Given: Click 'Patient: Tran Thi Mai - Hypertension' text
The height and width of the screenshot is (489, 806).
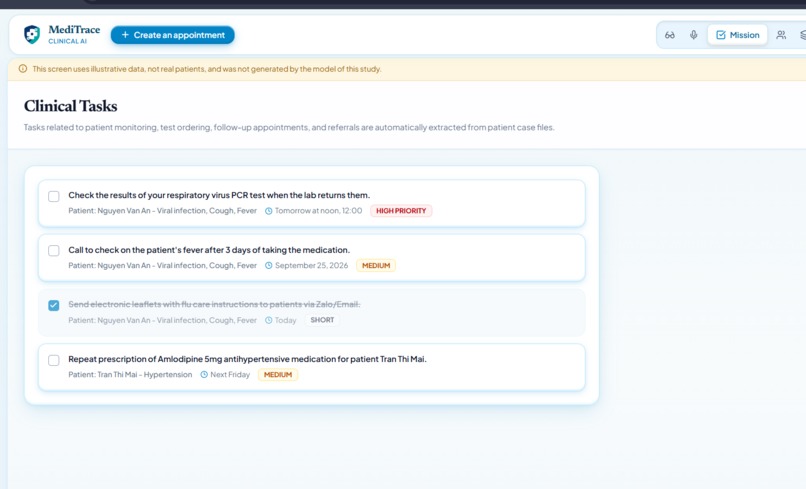Looking at the screenshot, I should tap(130, 374).
